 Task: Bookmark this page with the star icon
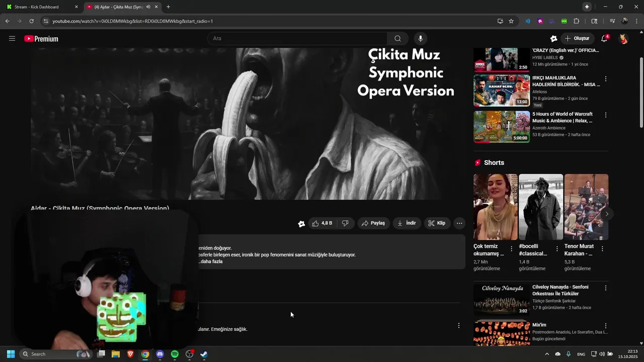[511, 21]
